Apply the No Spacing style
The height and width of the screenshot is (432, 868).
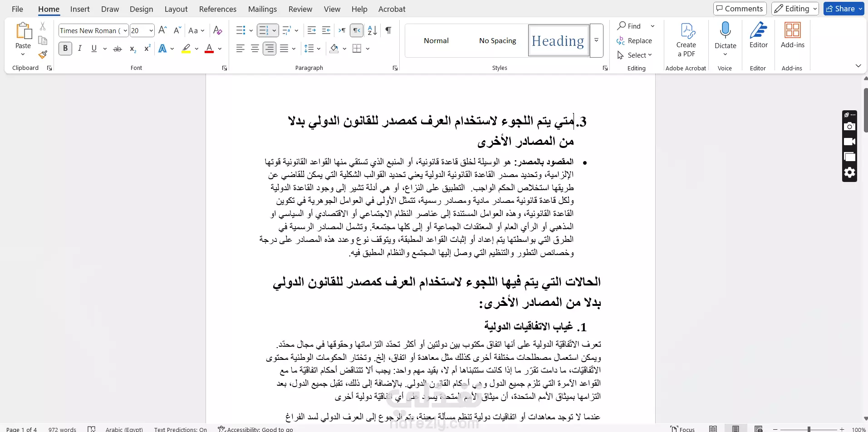coord(497,41)
